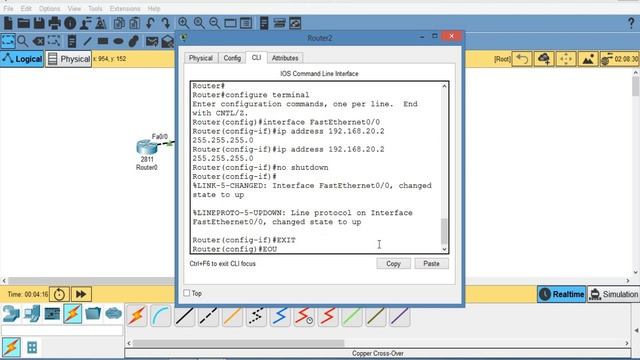Select the CLI tab in Router2
The width and height of the screenshot is (640, 360).
pyautogui.click(x=256, y=58)
